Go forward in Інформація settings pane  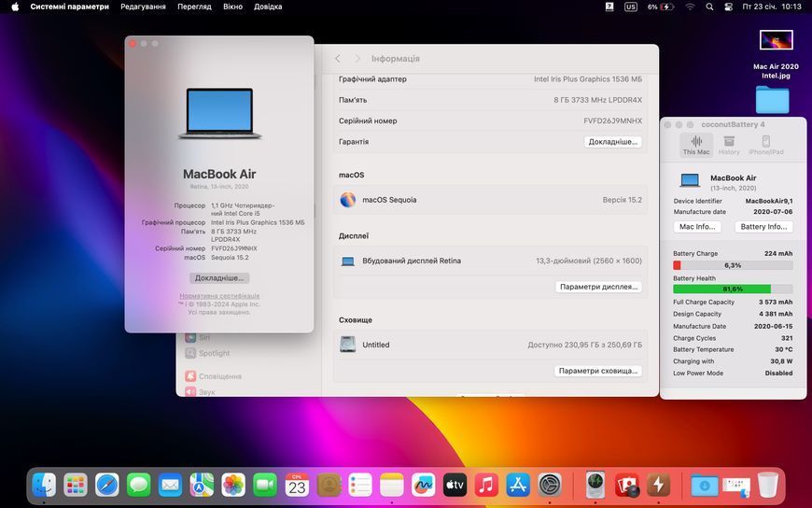tap(357, 59)
